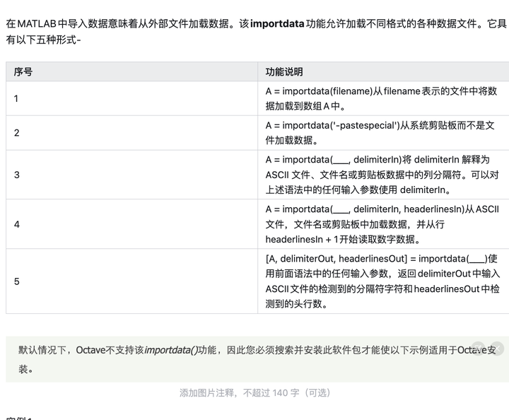Screen dimensions: 509x420
Task: Select the '功能说明' column header
Action: point(383,71)
